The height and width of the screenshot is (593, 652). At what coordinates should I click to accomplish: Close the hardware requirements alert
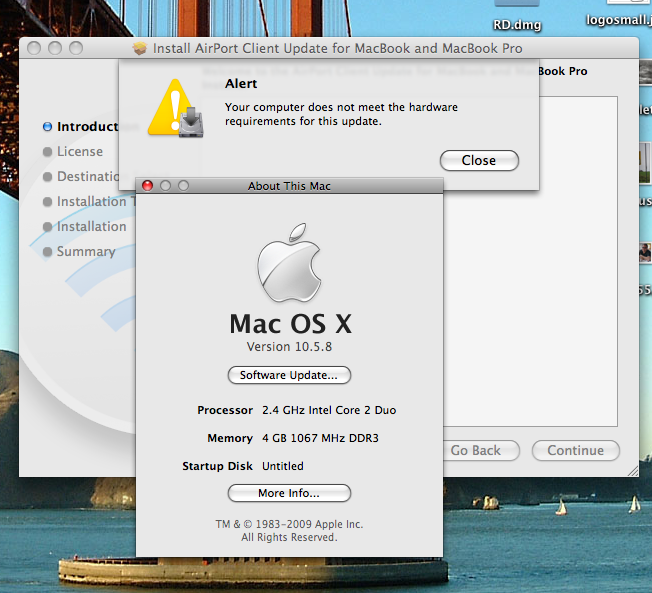tap(479, 161)
